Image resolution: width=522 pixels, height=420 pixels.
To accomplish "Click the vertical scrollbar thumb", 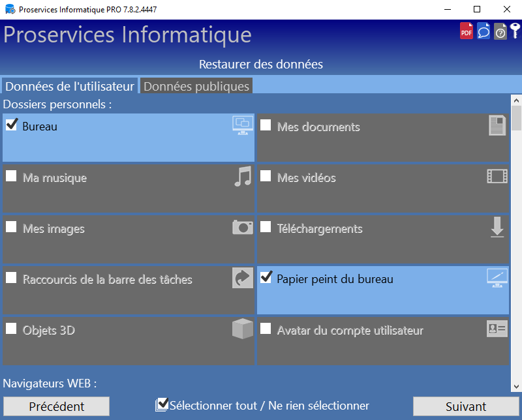I will pyautogui.click(x=516, y=118).
